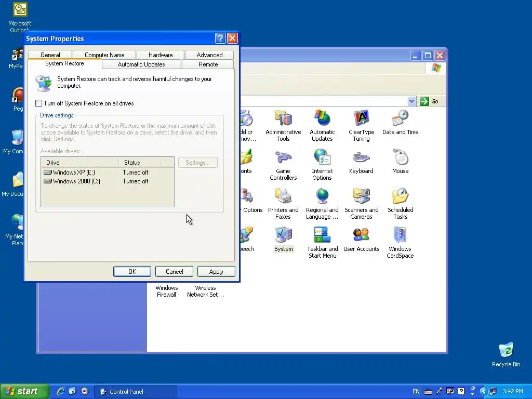Switch to the Computer Name tab
This screenshot has height=399, width=532.
click(x=104, y=55)
